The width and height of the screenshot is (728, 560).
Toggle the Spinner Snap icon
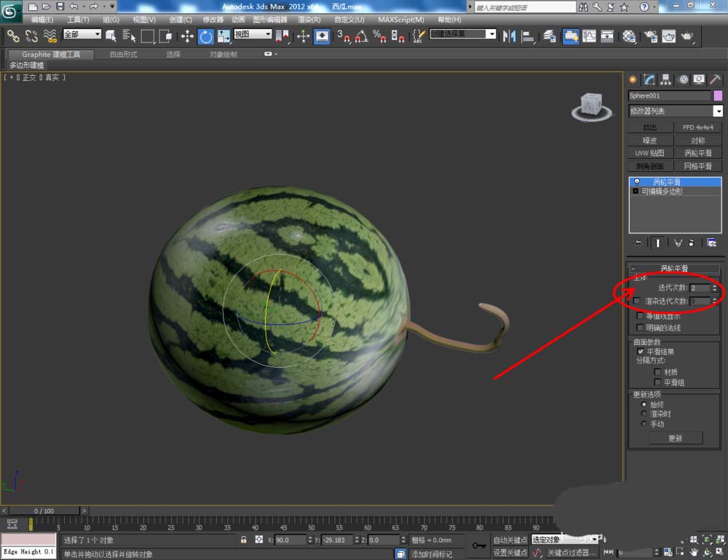pyautogui.click(x=397, y=36)
